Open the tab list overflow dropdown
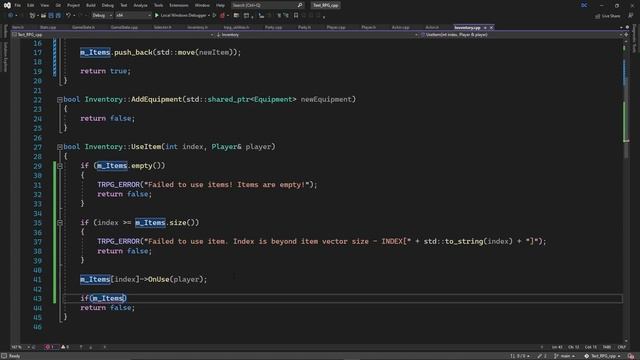The width and height of the screenshot is (640, 360). click(x=621, y=27)
